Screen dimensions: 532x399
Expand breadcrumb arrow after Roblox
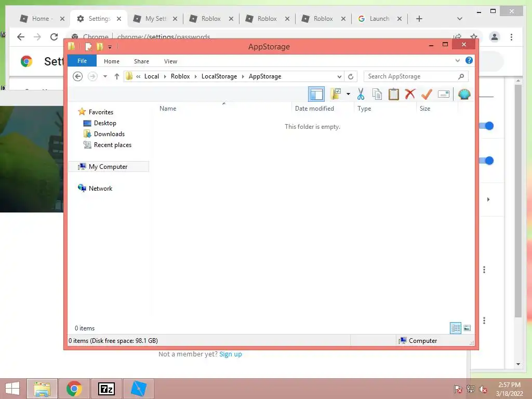click(x=196, y=77)
